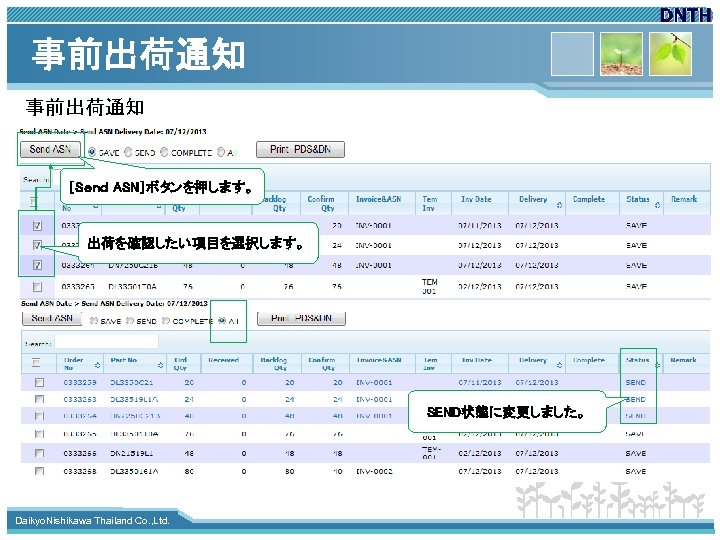This screenshot has width=720, height=540.
Task: Uncheck upper-table row with Inv Date 07/11/2013
Action: (x=37, y=225)
